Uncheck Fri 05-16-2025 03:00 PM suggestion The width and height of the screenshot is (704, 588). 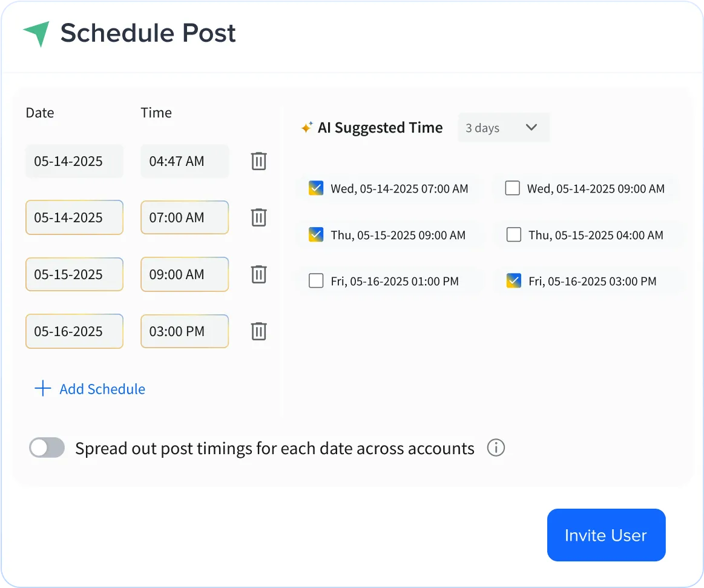(x=513, y=281)
